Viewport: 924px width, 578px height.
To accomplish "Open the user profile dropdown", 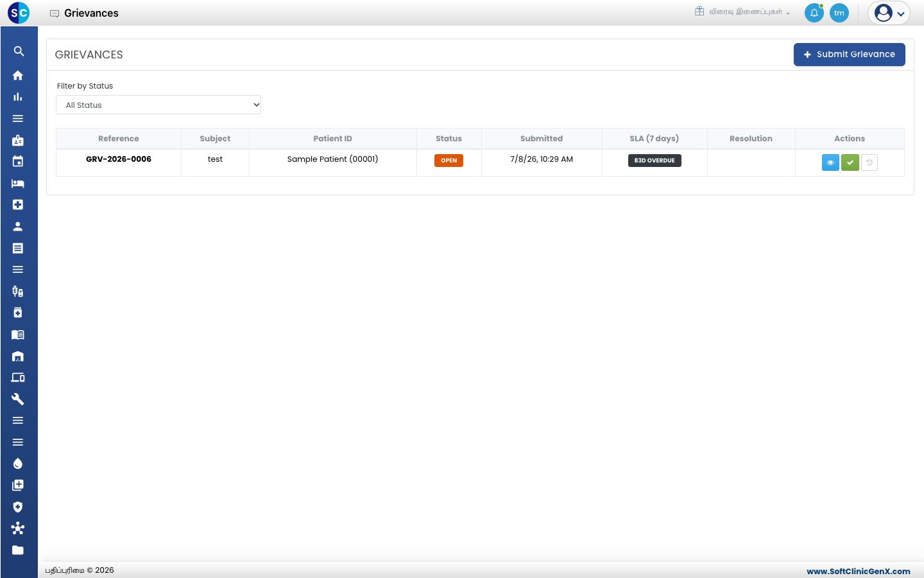I will [889, 13].
